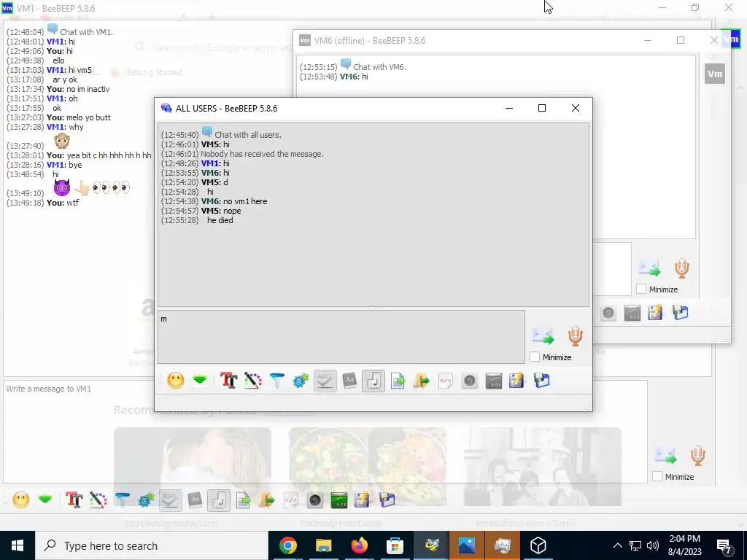The image size is (747, 560).
Task: Capture screenshot with camera icon in VM1 toolbar
Action: click(x=315, y=500)
